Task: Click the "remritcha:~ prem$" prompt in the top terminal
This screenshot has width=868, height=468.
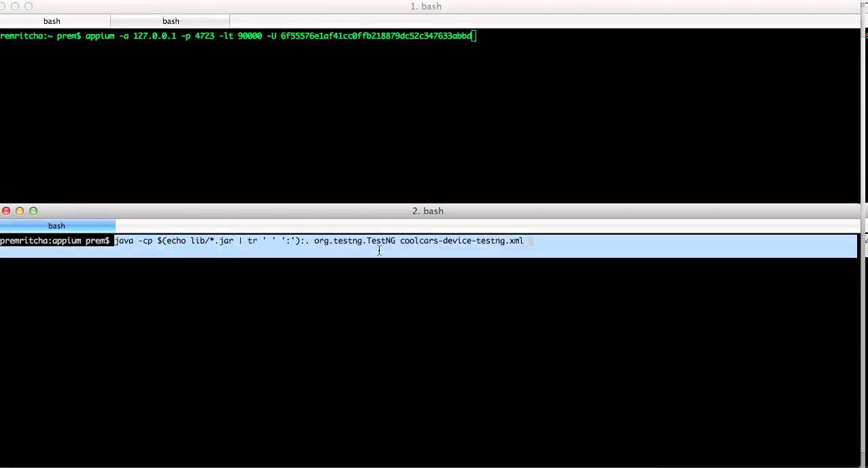Action: pyautogui.click(x=40, y=35)
